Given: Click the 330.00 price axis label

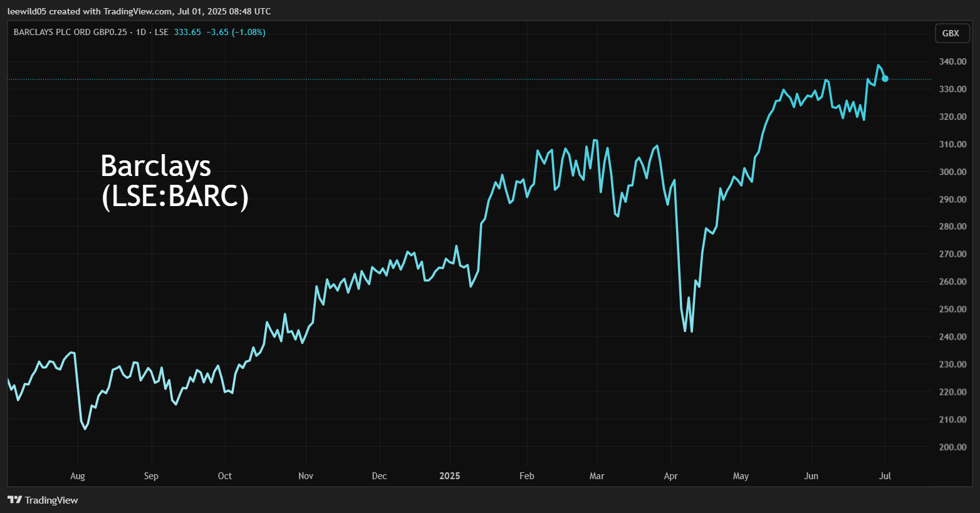Looking at the screenshot, I should pos(952,89).
